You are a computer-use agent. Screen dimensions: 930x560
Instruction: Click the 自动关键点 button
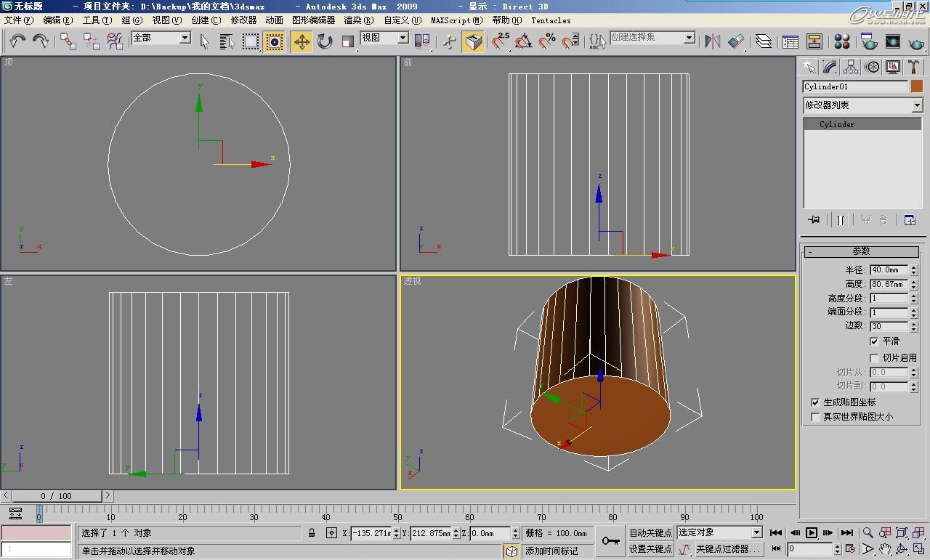(650, 533)
